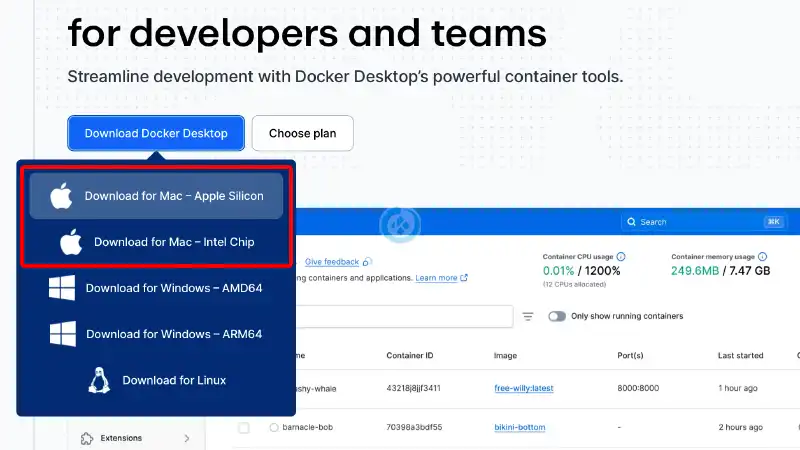
Task: Click Windows logo beside ARM64 download
Action: point(63,334)
